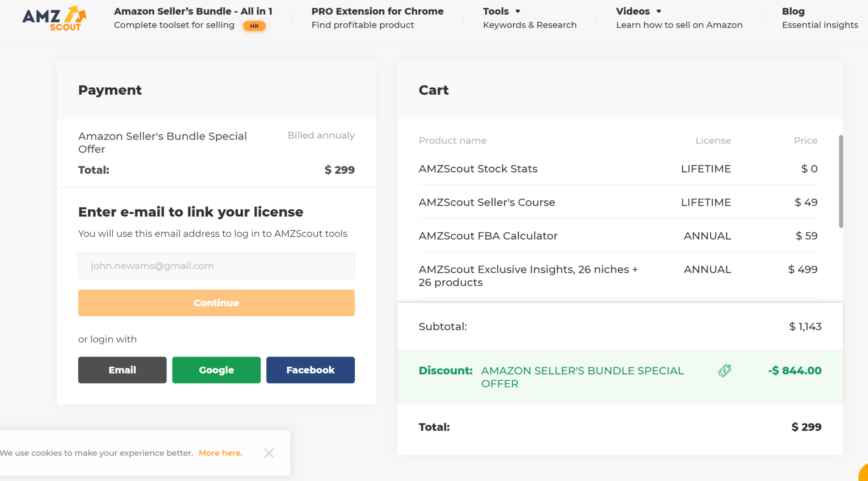The height and width of the screenshot is (481, 868).
Task: Close the cookie notice banner
Action: [269, 453]
